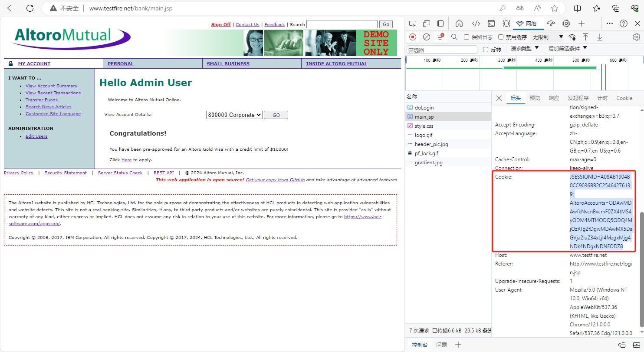This screenshot has height=352, width=644.
Task: Click the Sign Off link
Action: point(221,25)
